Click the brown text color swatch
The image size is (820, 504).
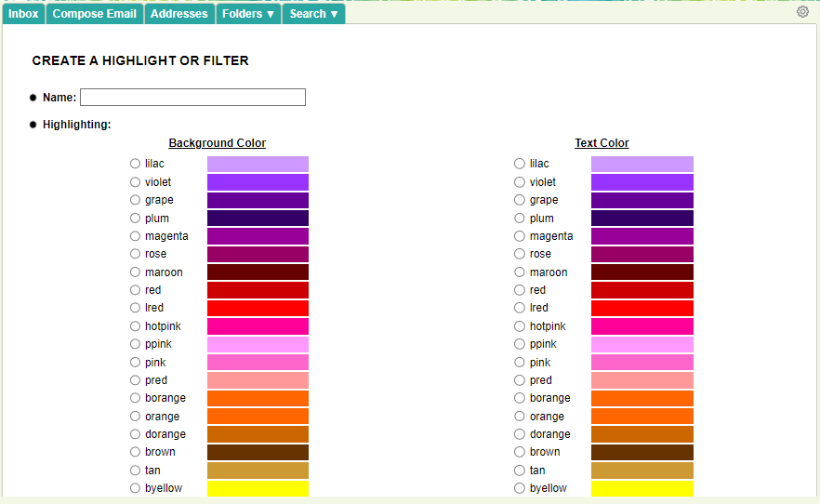coord(641,452)
